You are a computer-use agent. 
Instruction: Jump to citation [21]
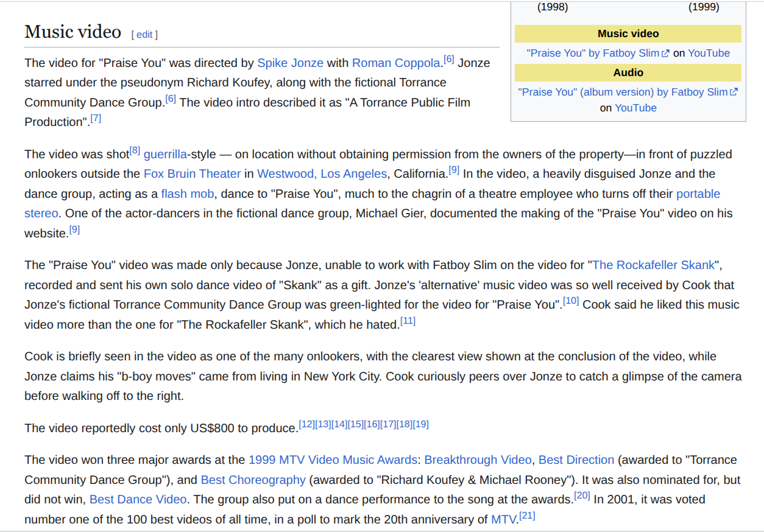pos(527,516)
